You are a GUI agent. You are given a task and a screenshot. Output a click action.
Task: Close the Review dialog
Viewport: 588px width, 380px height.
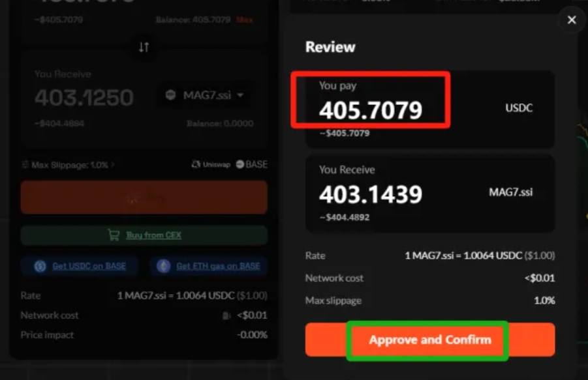572,20
